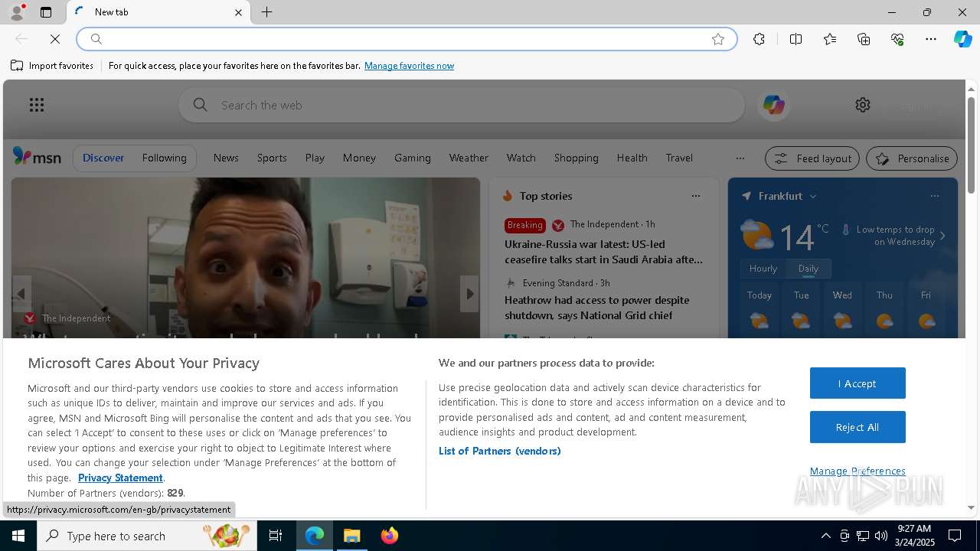Viewport: 980px width, 551px height.
Task: Open Copilot sidebar icon
Action: 962,39
